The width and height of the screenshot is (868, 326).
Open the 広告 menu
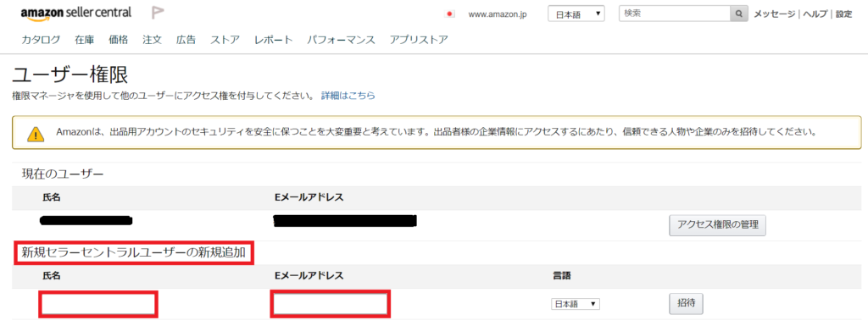click(186, 40)
